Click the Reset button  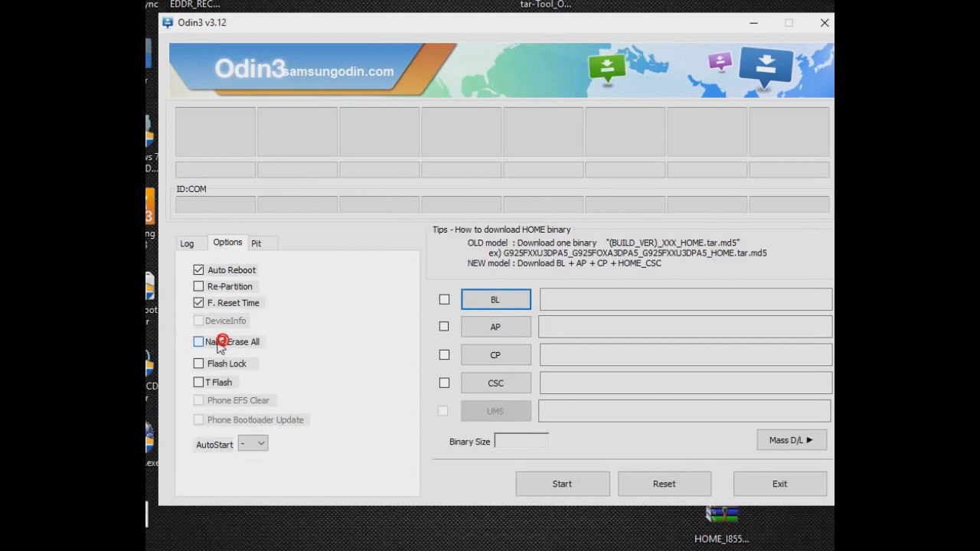pos(665,484)
